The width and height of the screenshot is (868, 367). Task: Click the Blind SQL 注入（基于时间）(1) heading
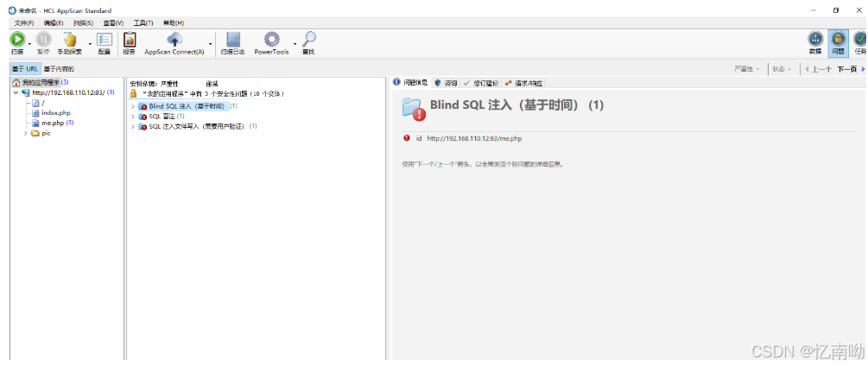point(516,105)
